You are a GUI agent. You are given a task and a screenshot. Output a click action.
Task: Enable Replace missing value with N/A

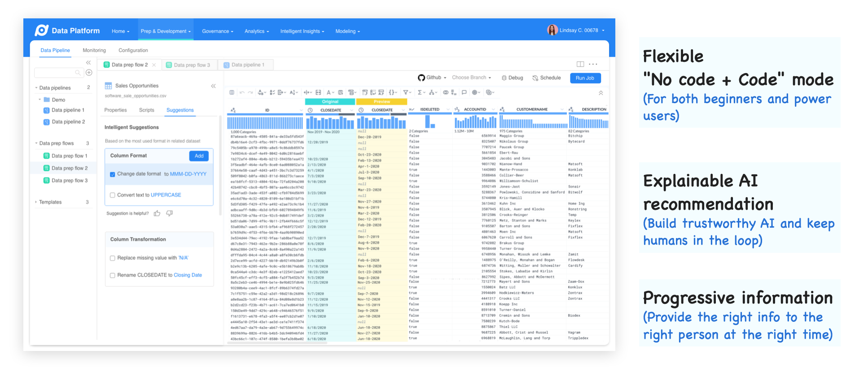[x=113, y=258]
